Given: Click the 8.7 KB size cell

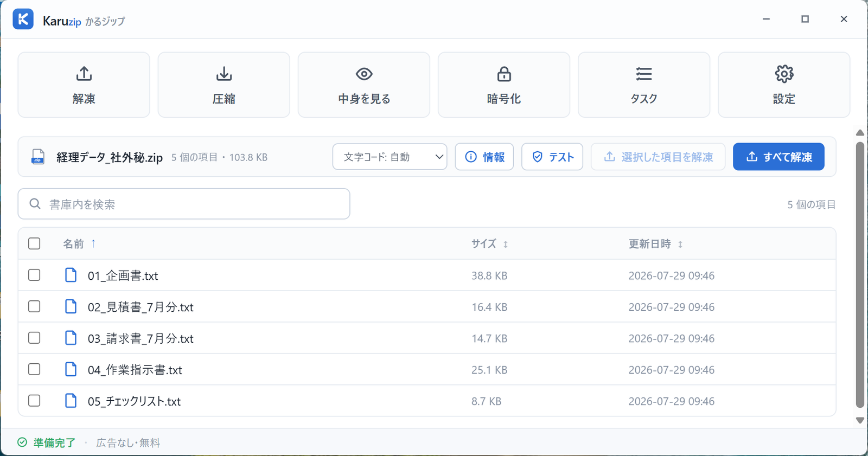Looking at the screenshot, I should [x=486, y=401].
